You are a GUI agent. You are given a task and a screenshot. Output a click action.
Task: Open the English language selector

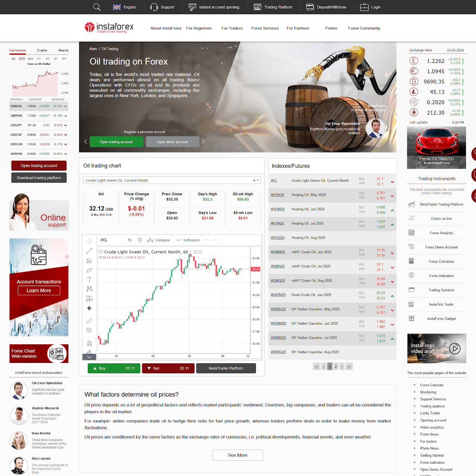tap(124, 7)
